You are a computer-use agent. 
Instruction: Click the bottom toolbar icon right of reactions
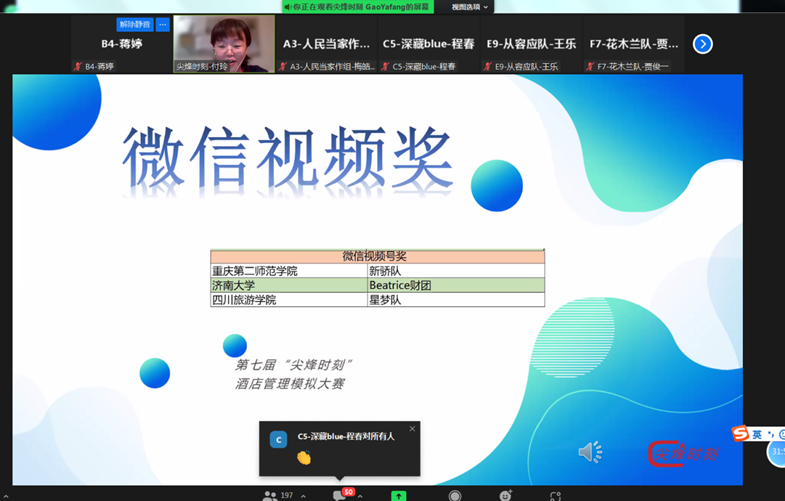[x=555, y=495]
